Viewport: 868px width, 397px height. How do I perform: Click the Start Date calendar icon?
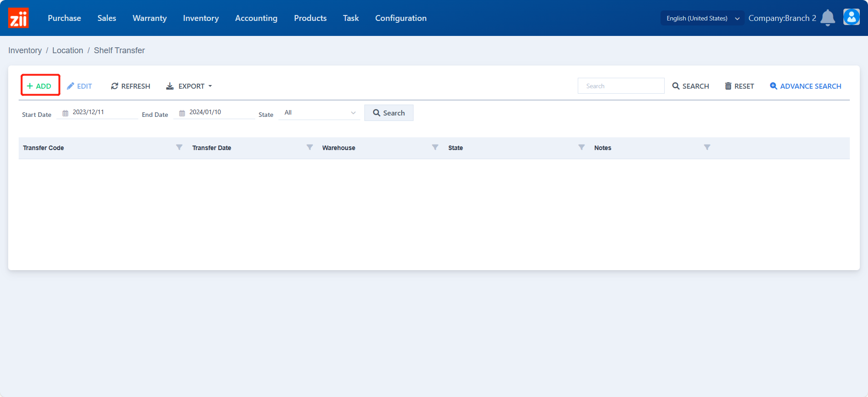pos(66,113)
